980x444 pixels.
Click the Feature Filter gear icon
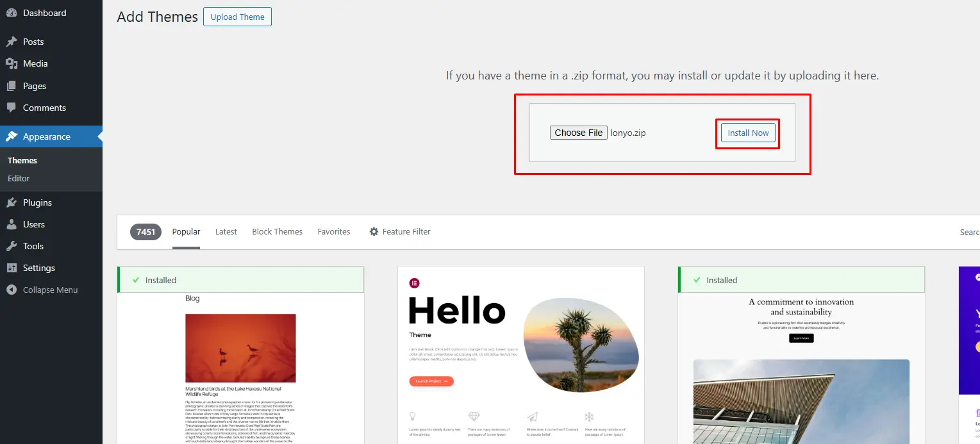pos(374,231)
